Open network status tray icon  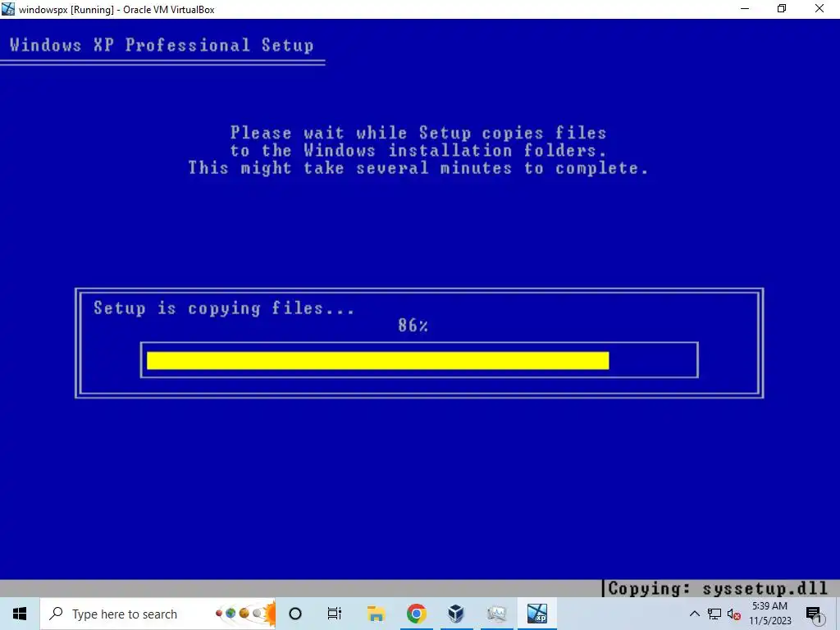[714, 614]
